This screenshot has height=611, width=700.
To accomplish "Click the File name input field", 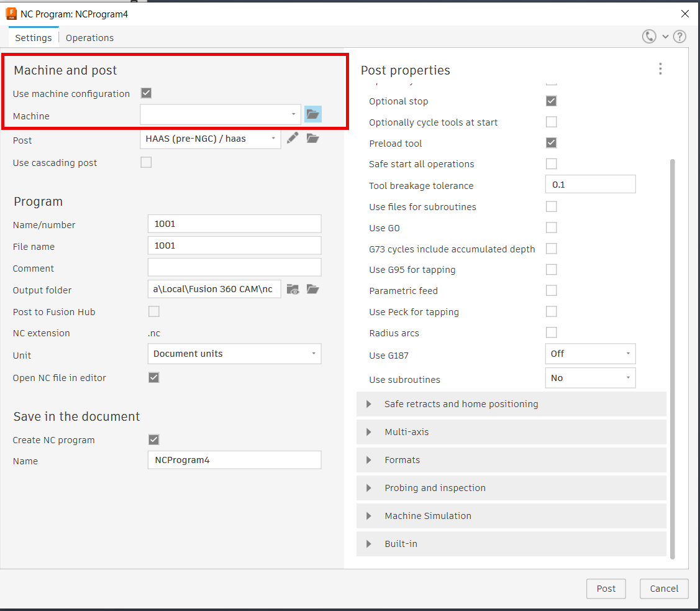I will [x=234, y=246].
